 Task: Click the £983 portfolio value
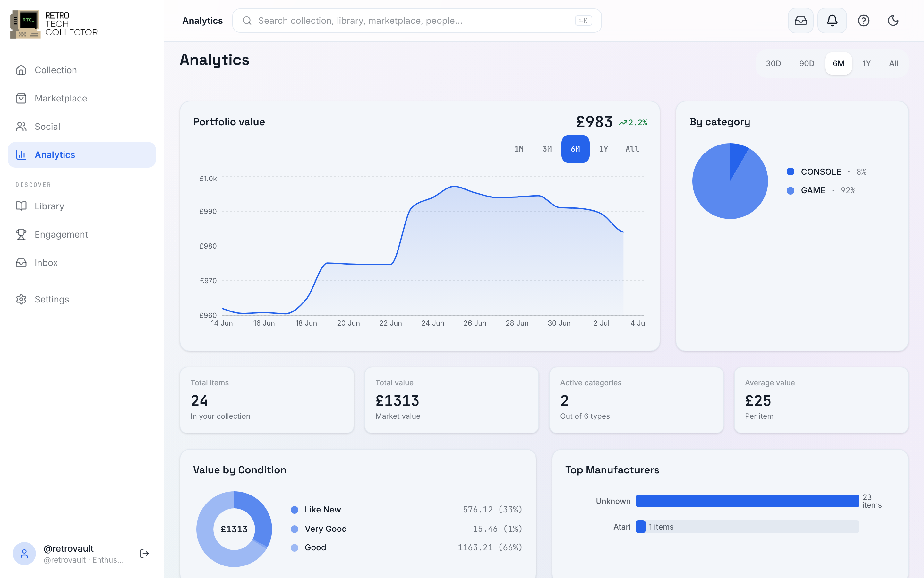click(x=595, y=122)
